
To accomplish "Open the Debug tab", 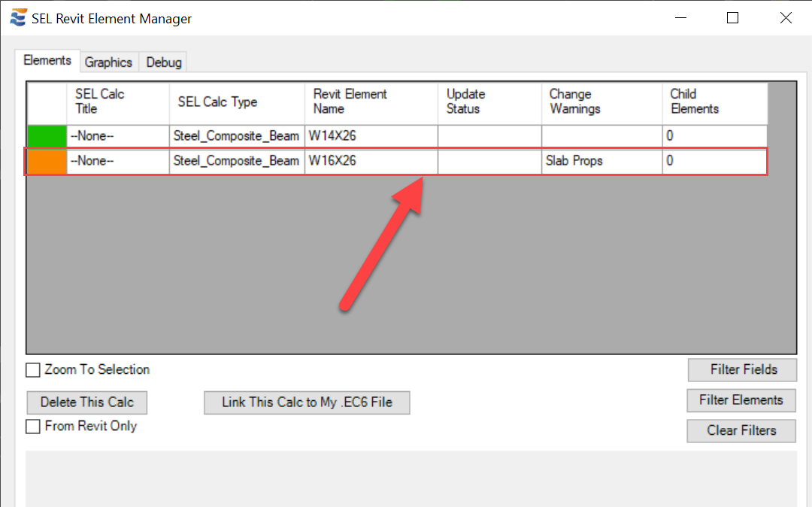I will point(164,62).
